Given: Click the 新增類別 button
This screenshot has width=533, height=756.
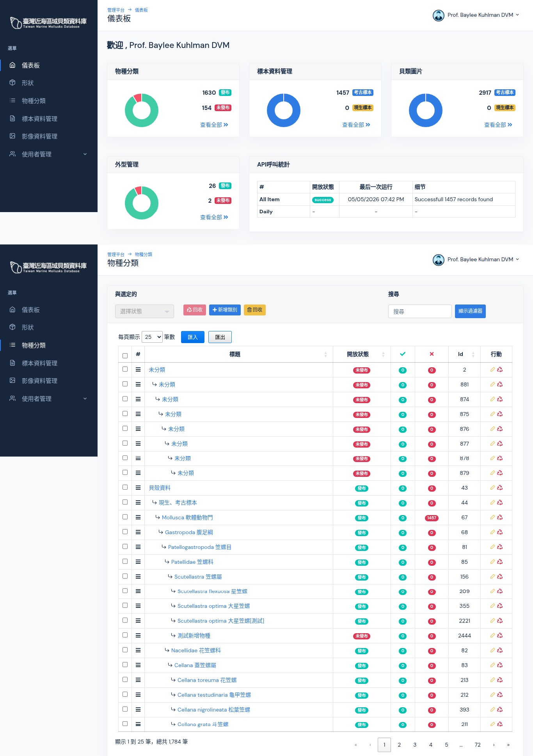Looking at the screenshot, I should pyautogui.click(x=225, y=310).
